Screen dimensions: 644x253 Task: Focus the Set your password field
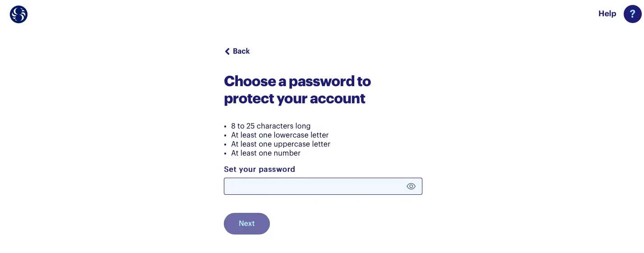[x=314, y=186]
